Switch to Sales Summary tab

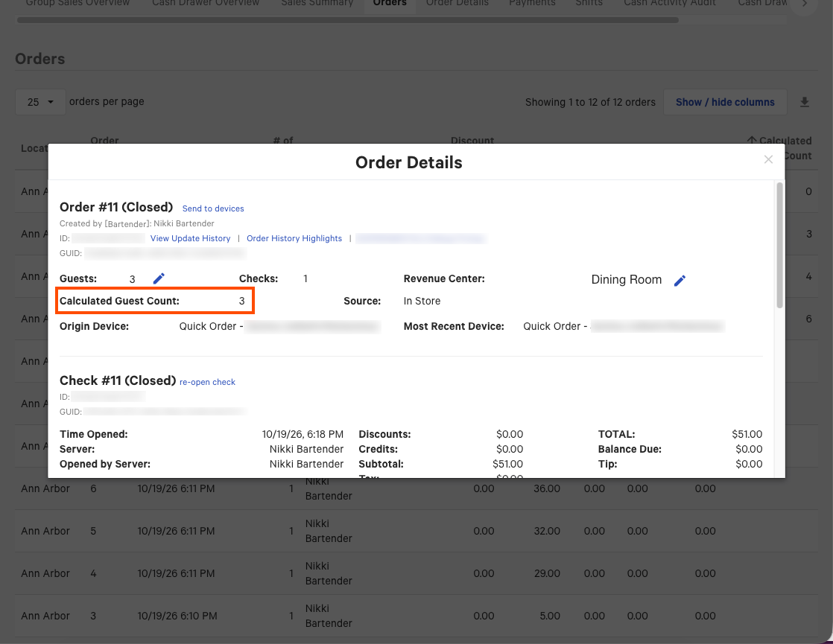click(317, 3)
